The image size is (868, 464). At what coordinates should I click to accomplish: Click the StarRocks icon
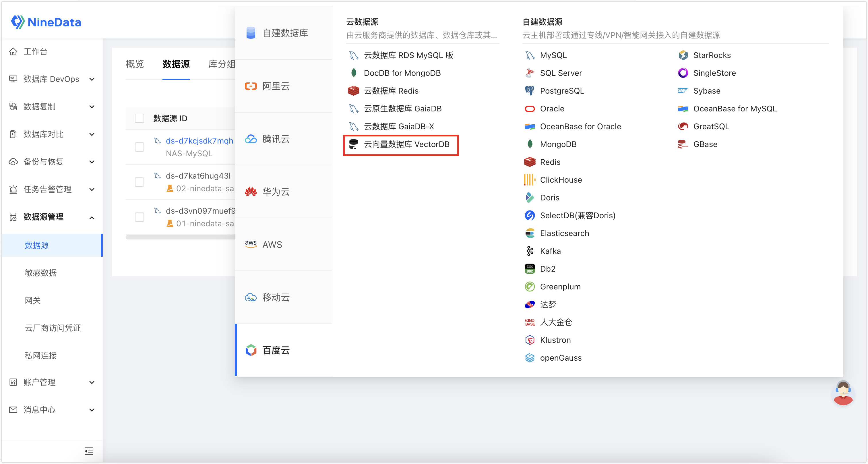[683, 55]
